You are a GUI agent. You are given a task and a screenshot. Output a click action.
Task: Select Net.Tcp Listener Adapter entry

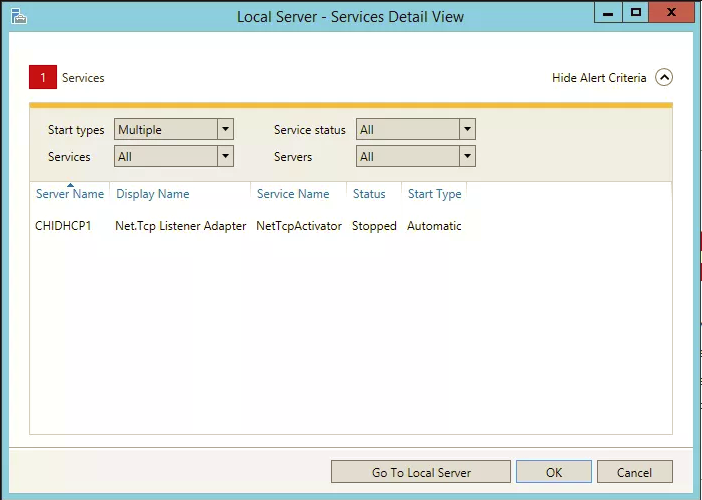pyautogui.click(x=180, y=226)
